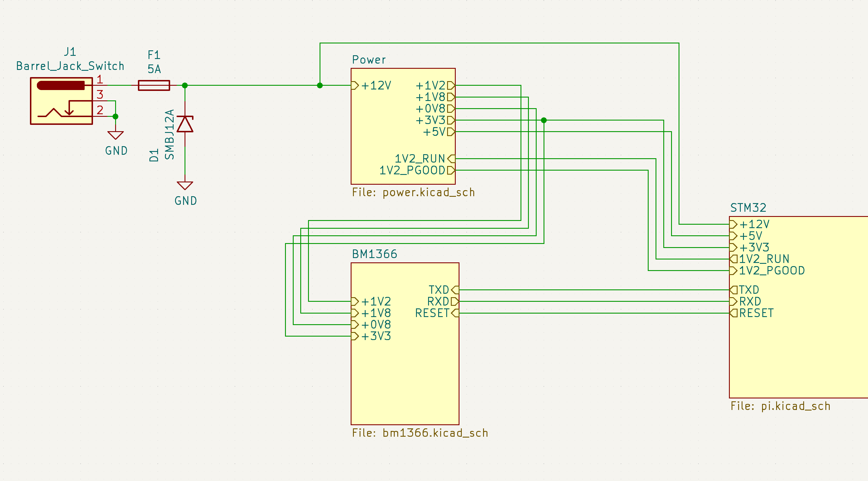868x481 pixels.
Task: Select the 'Barrel_Jack_Switch' value text
Action: coord(71,66)
